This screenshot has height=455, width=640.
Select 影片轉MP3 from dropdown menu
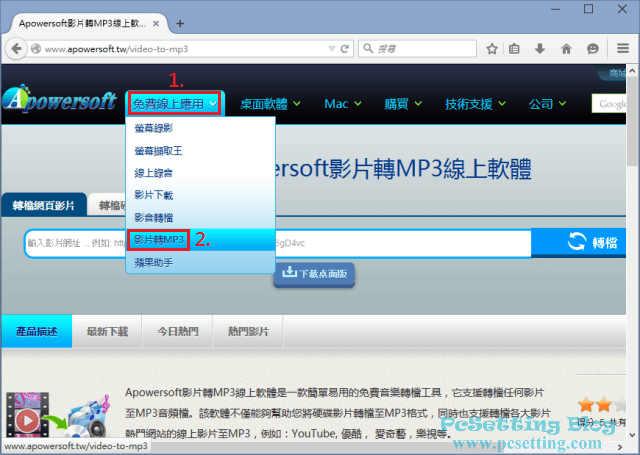coord(200,240)
